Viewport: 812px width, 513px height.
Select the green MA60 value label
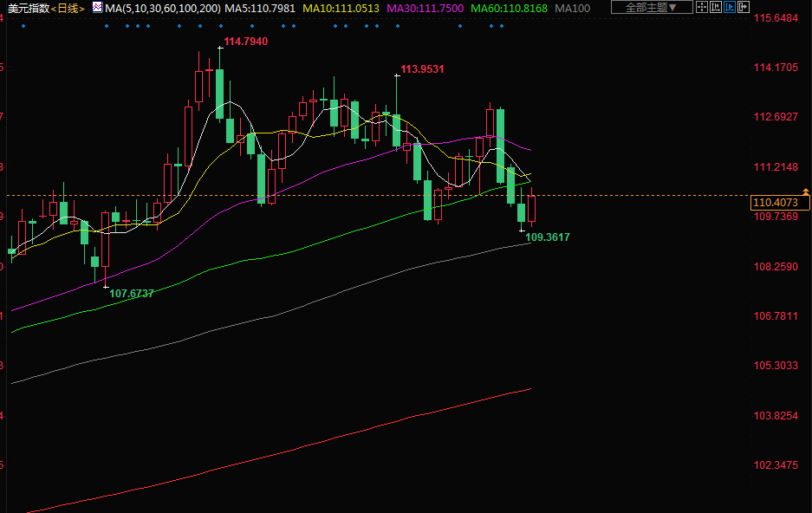[x=509, y=8]
